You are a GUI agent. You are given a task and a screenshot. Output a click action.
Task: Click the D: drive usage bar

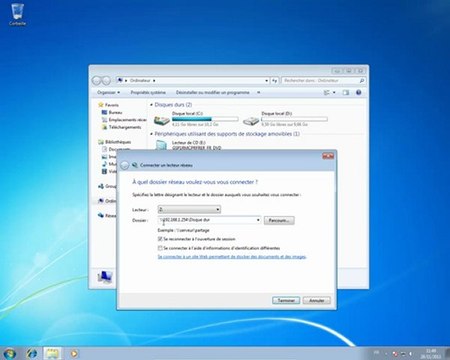[x=294, y=119]
